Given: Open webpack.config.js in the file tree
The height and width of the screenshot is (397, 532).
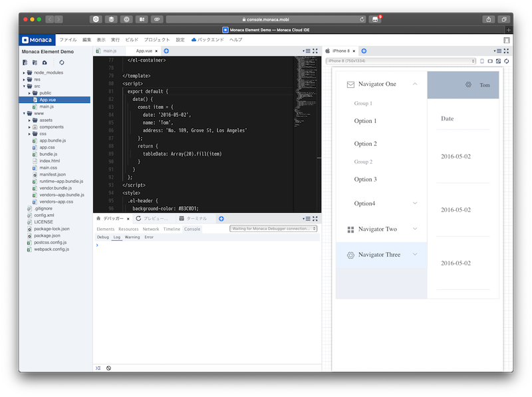Looking at the screenshot, I should tap(52, 249).
